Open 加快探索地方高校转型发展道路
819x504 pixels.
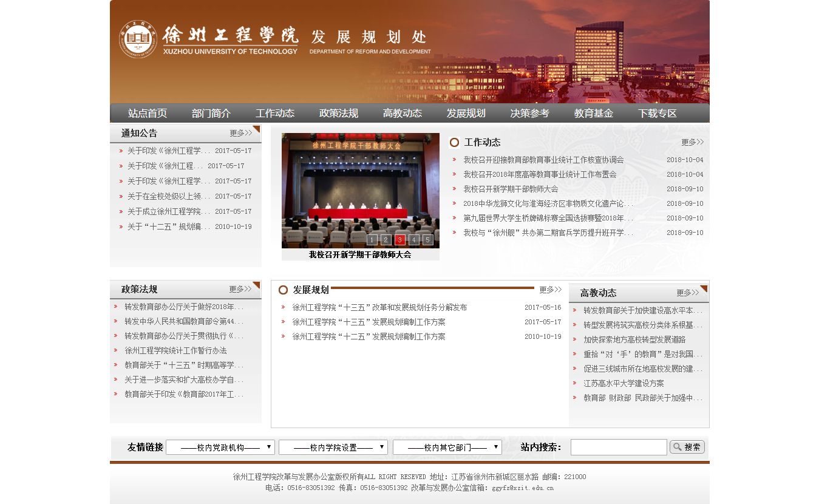[x=634, y=339]
